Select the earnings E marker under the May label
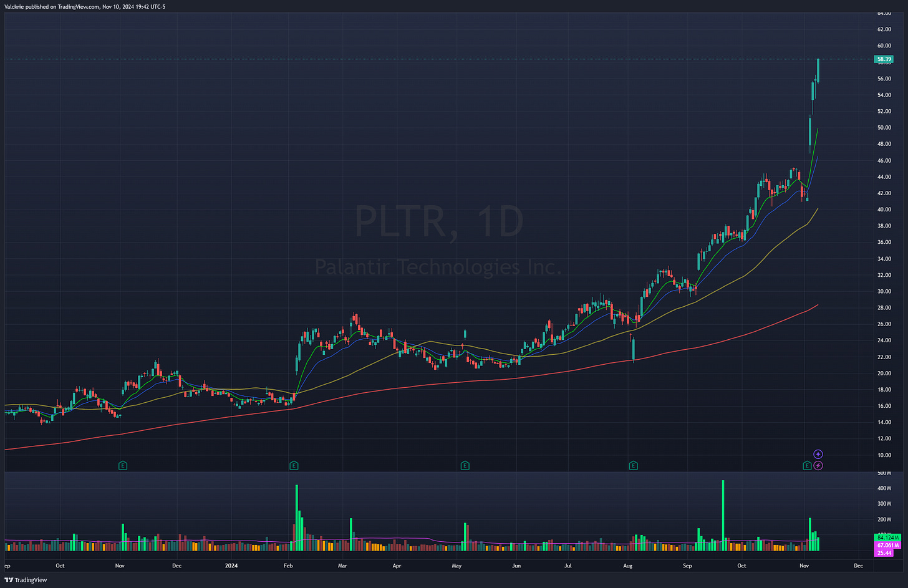Image resolution: width=908 pixels, height=588 pixels. coord(465,465)
